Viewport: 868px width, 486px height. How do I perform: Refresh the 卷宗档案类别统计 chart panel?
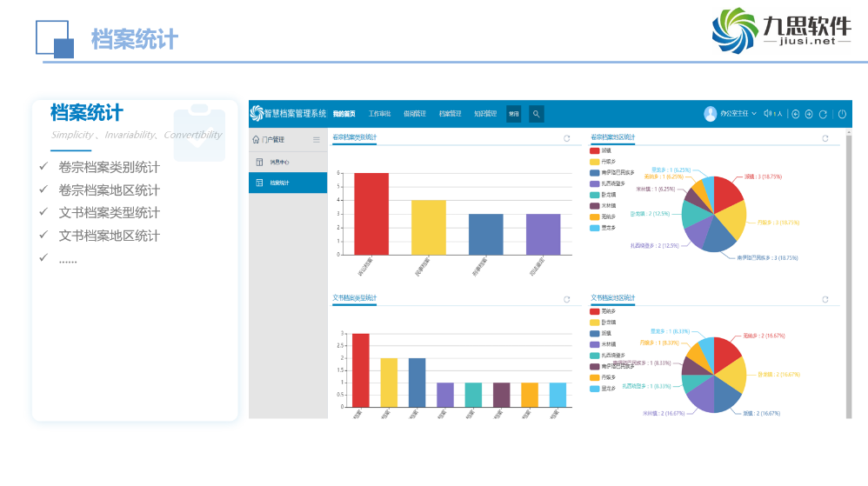[x=567, y=138]
